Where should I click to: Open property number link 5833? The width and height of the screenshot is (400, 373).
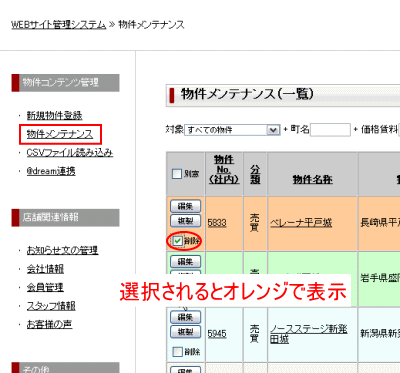click(x=217, y=223)
